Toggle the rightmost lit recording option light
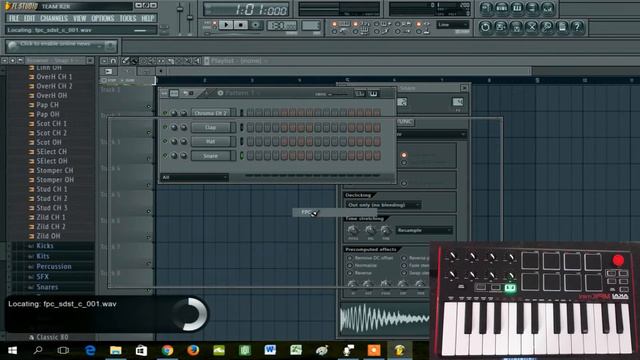The image size is (640, 360). [419, 24]
